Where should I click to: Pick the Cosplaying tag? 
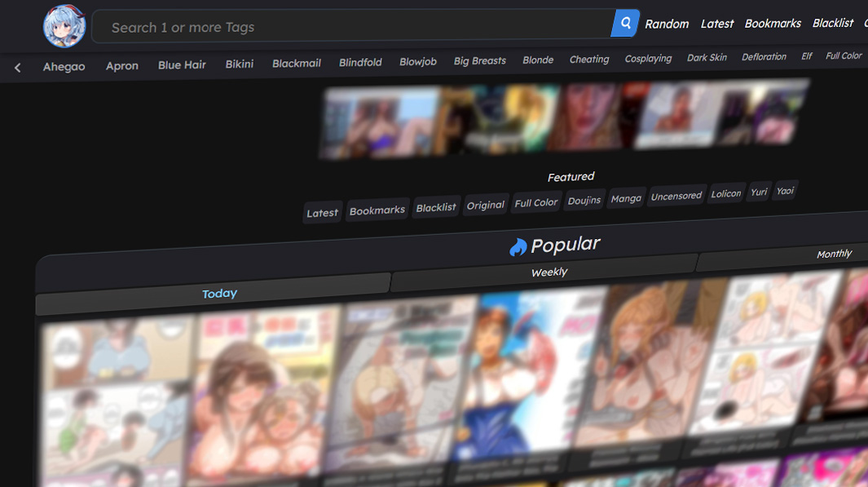point(648,59)
